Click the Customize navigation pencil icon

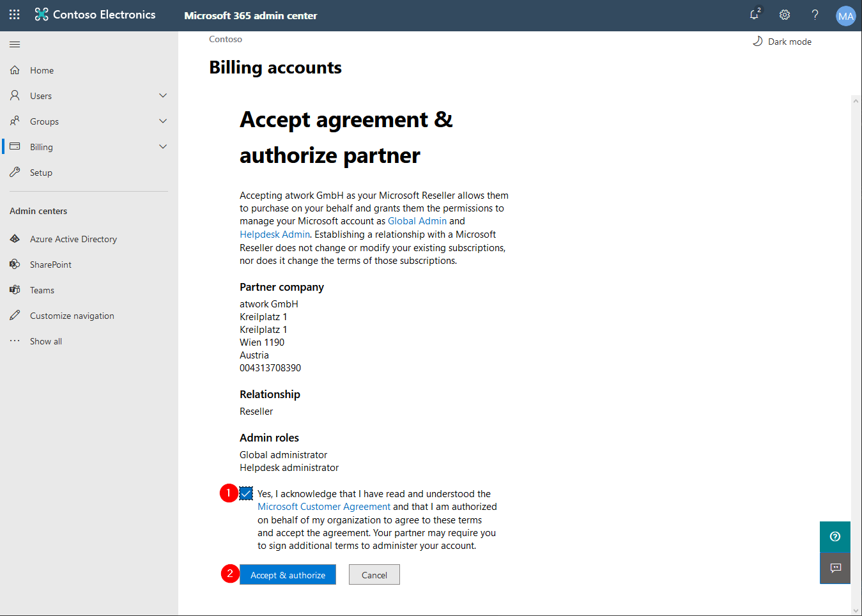point(15,315)
